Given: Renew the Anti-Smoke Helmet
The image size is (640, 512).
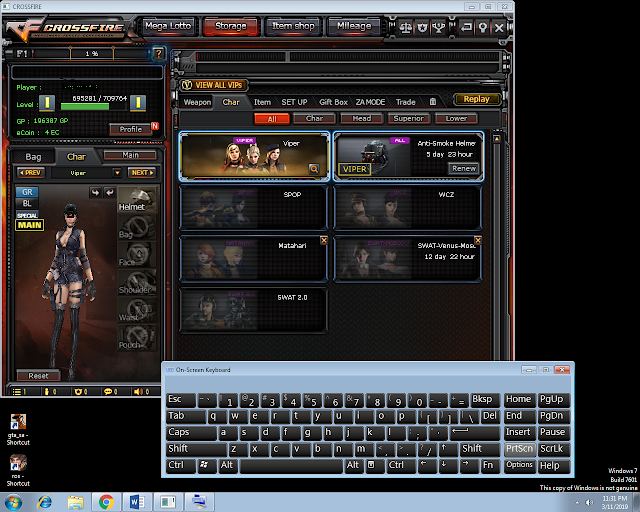Looking at the screenshot, I should point(464,168).
